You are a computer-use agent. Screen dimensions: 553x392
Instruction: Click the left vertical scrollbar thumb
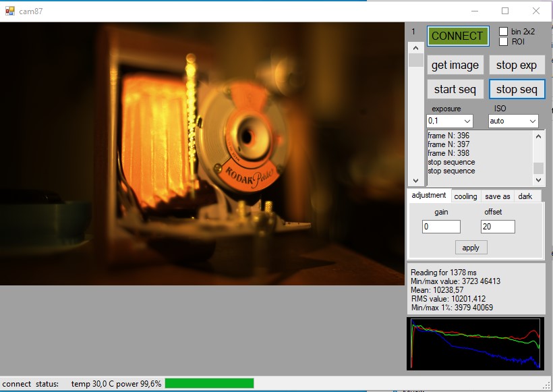[x=416, y=60]
